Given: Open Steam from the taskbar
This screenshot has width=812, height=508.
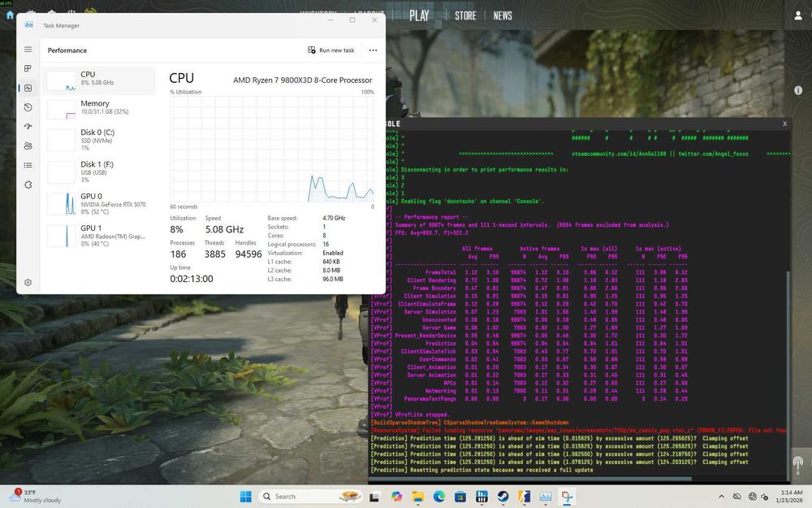Looking at the screenshot, I should (x=503, y=497).
